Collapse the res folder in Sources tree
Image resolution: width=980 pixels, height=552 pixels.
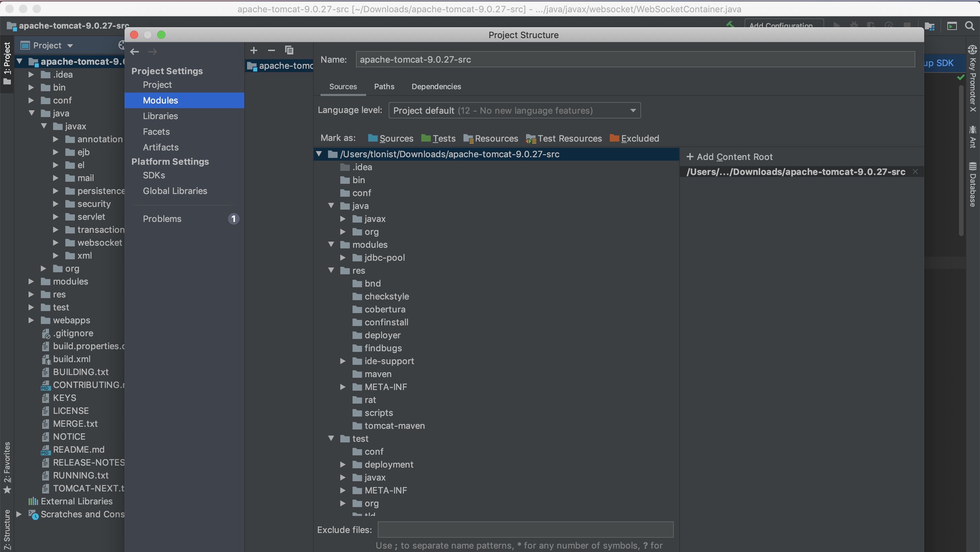pyautogui.click(x=331, y=271)
